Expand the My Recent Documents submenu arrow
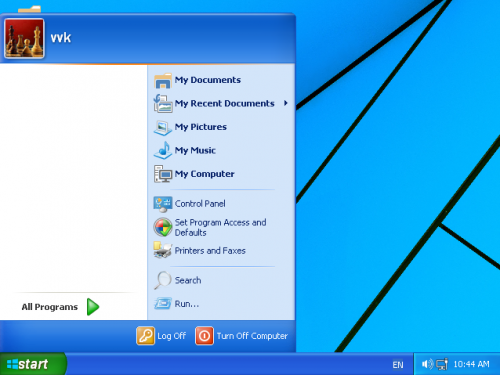The width and height of the screenshot is (500, 375). tap(286, 103)
